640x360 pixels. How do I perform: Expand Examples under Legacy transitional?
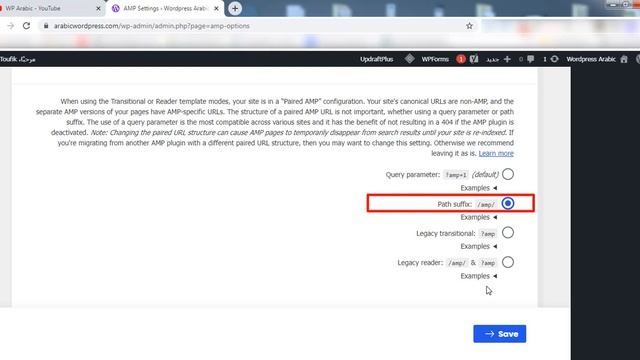pyautogui.click(x=478, y=246)
